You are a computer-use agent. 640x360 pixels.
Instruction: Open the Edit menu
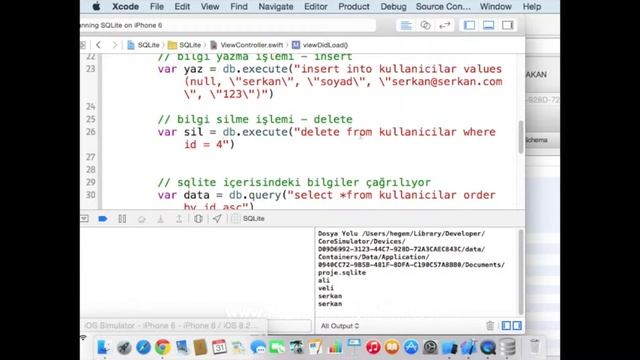tap(182, 7)
